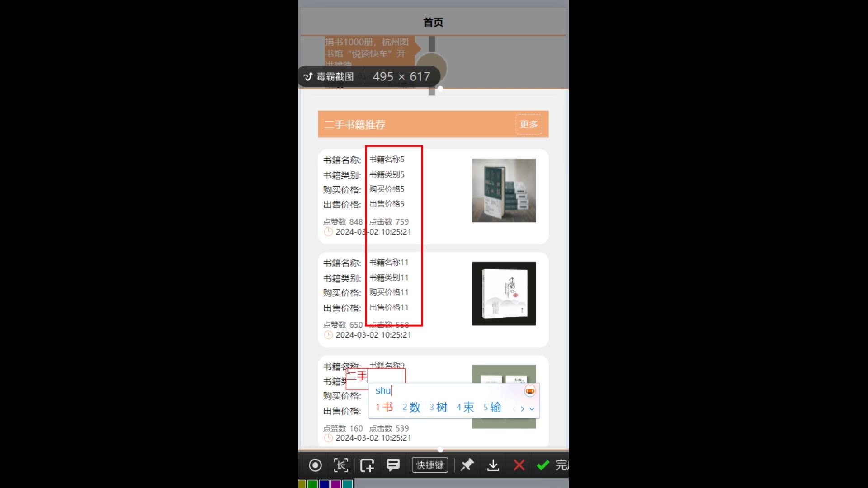This screenshot has width=868, height=488.
Task: Click the 购买价格5 value
Action: (387, 189)
